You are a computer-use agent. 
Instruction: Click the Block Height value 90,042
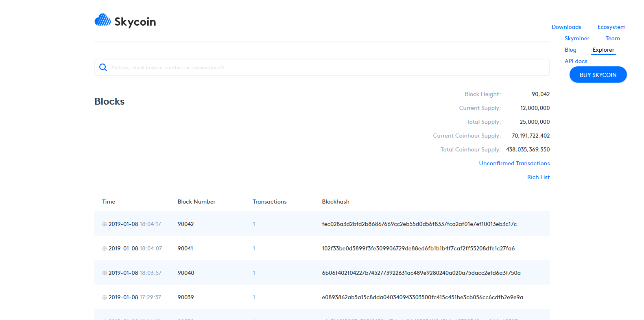pyautogui.click(x=541, y=94)
